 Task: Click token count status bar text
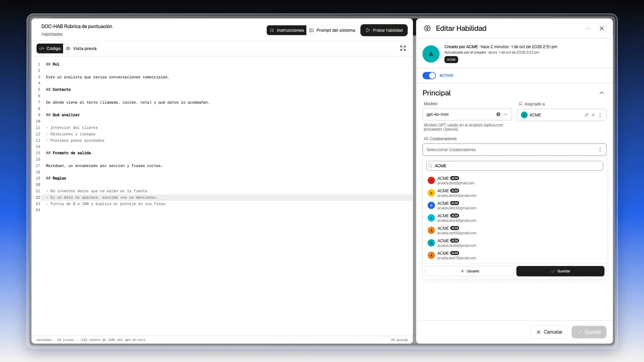click(112, 340)
